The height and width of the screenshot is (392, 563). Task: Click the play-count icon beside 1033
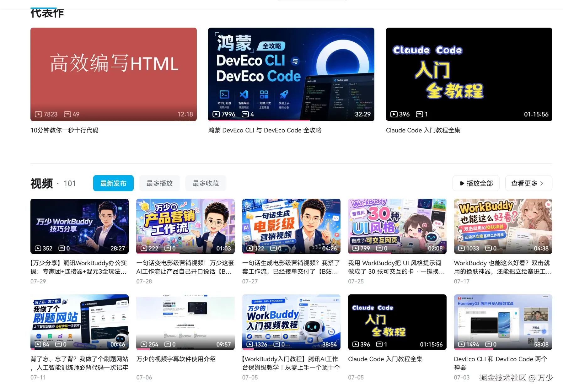(x=462, y=248)
